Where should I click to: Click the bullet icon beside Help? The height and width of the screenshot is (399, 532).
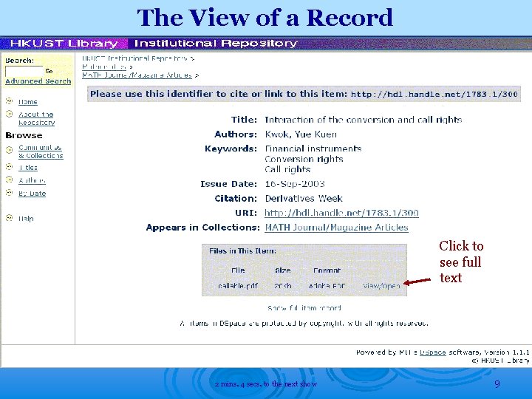[9, 218]
